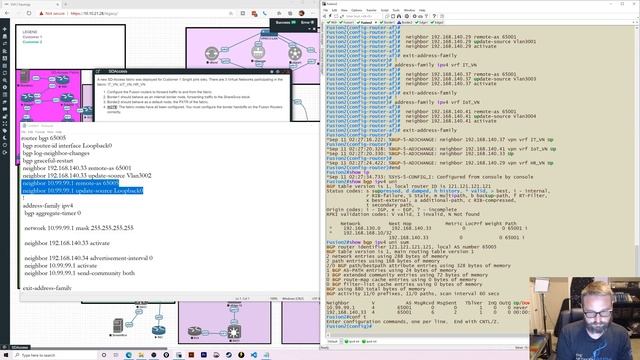640x360 pixels.
Task: Click the Help question mark toolbar icon in SecureCRT
Action: pos(434,16)
